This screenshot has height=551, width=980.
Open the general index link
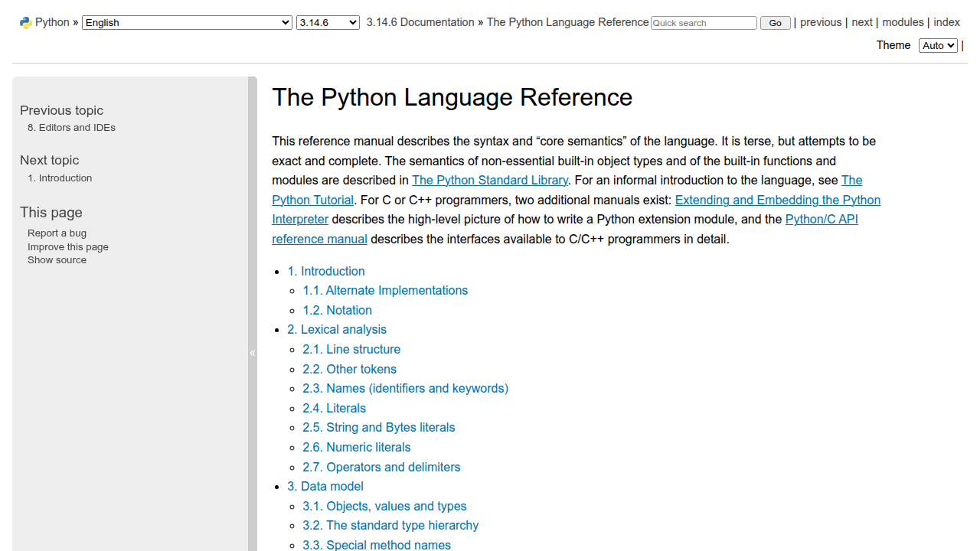point(946,22)
